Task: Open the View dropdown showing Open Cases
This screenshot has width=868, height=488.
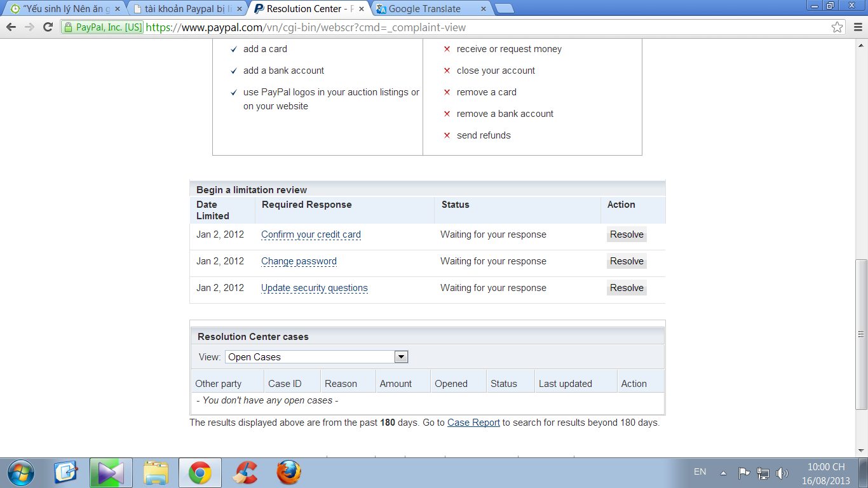Action: (x=316, y=357)
